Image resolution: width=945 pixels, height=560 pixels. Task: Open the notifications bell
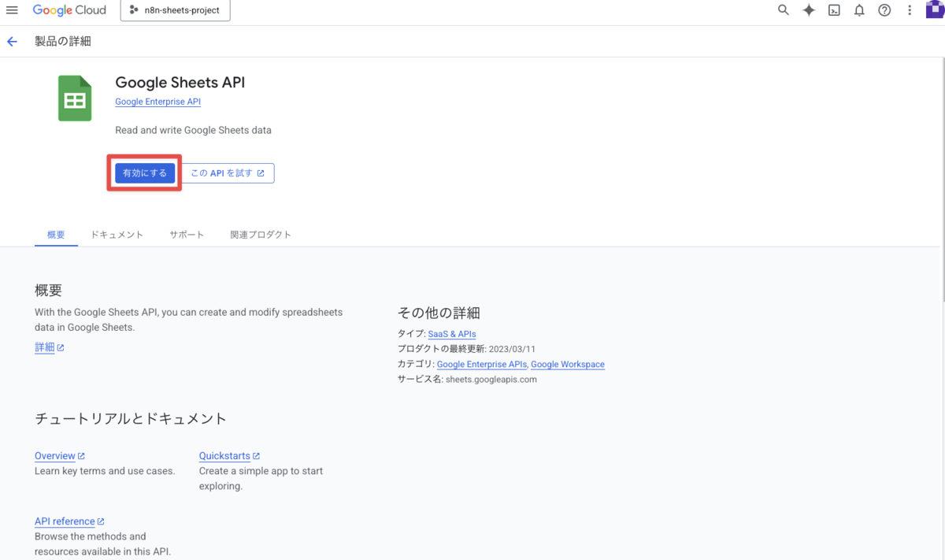(859, 10)
